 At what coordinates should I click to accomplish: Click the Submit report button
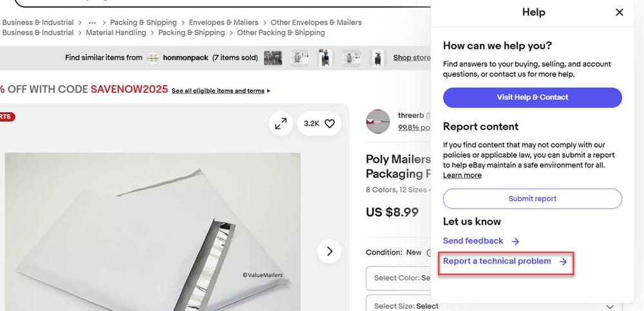tap(532, 198)
